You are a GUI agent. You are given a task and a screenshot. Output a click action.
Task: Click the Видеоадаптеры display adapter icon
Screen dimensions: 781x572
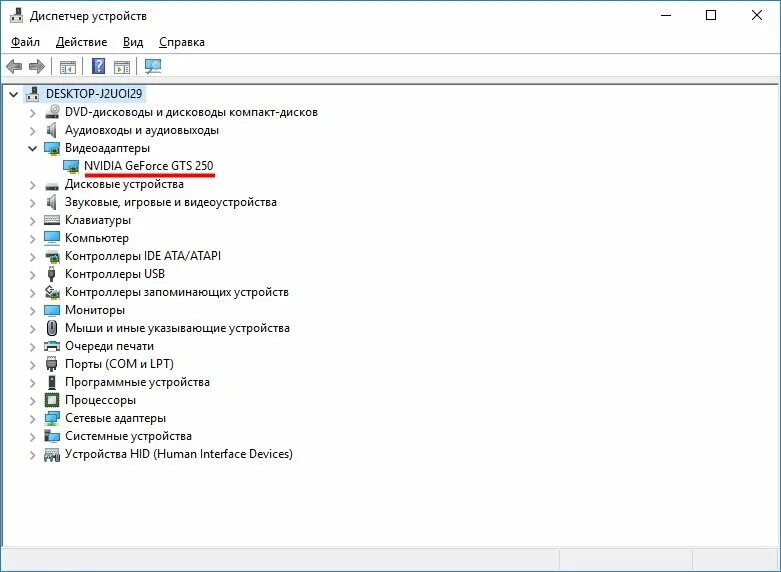click(52, 148)
